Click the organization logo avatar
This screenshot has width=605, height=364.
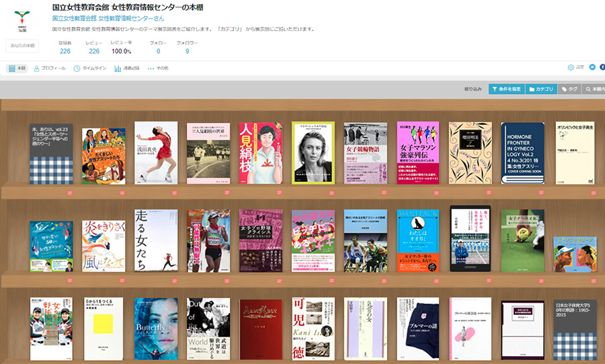pos(22,20)
